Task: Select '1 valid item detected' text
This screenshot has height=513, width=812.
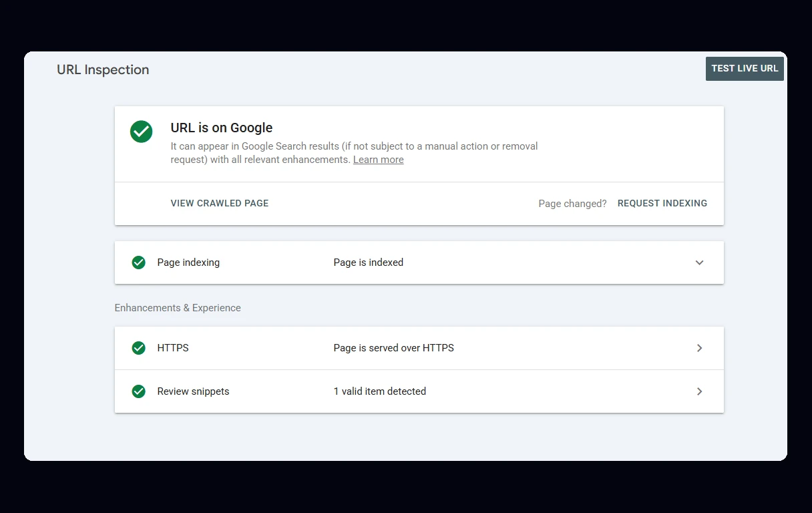Action: tap(380, 391)
